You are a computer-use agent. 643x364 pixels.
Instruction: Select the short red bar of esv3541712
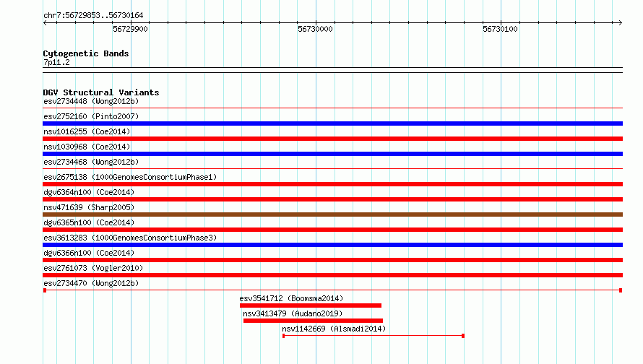pyautogui.click(x=311, y=305)
